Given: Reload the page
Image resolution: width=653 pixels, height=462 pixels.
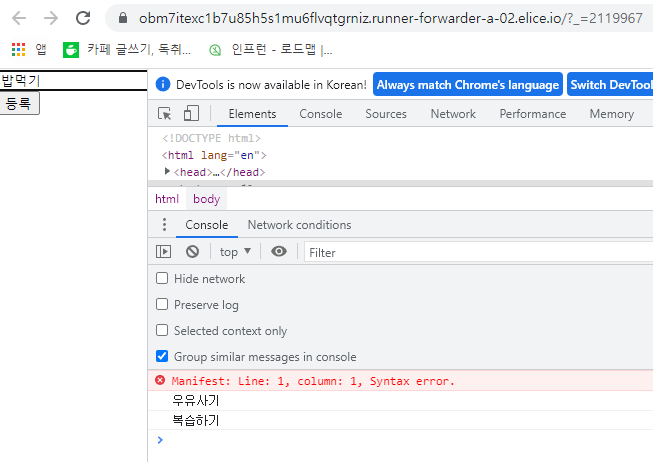Looking at the screenshot, I should click(83, 18).
